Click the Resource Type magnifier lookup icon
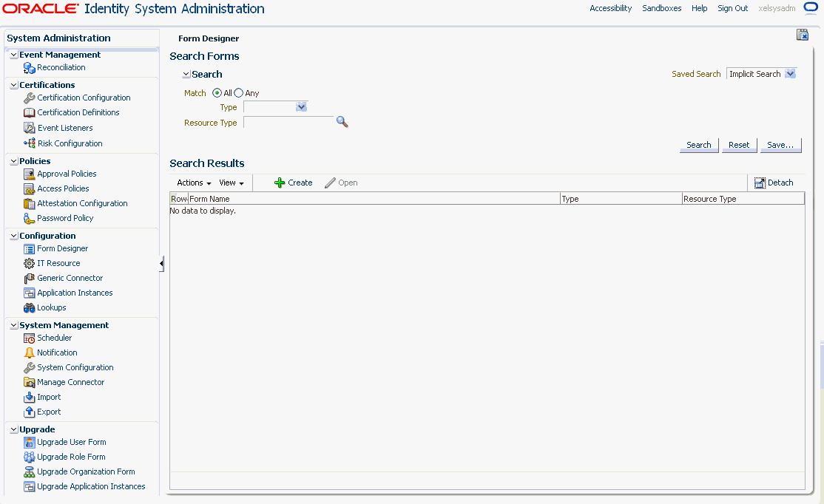The image size is (824, 504). pos(342,122)
